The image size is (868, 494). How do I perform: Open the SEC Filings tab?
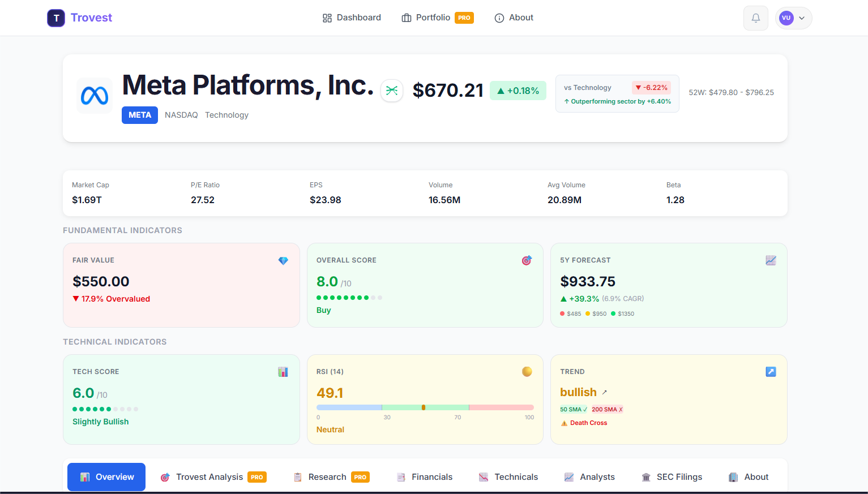(672, 476)
